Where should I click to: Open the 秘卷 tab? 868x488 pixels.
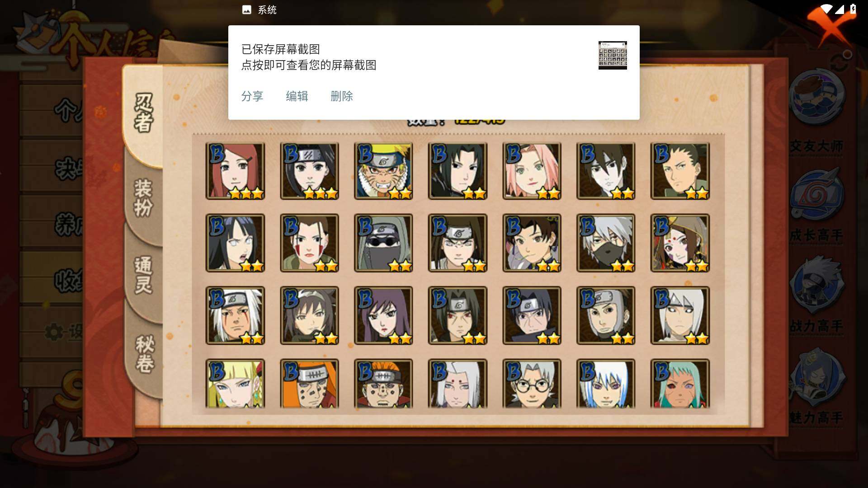click(145, 353)
